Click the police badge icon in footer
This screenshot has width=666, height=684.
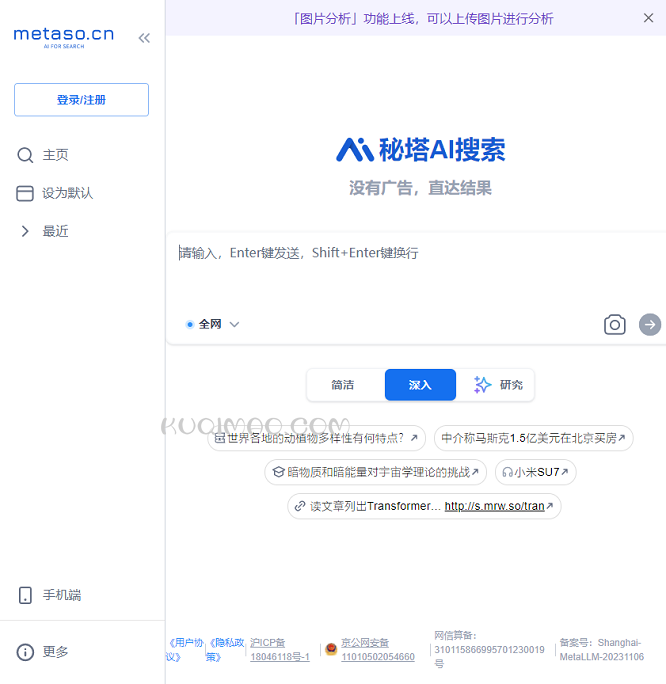pos(331,649)
